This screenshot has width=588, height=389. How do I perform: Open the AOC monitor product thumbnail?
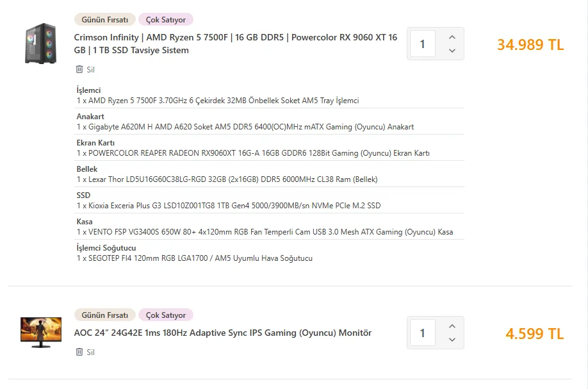pos(40,331)
